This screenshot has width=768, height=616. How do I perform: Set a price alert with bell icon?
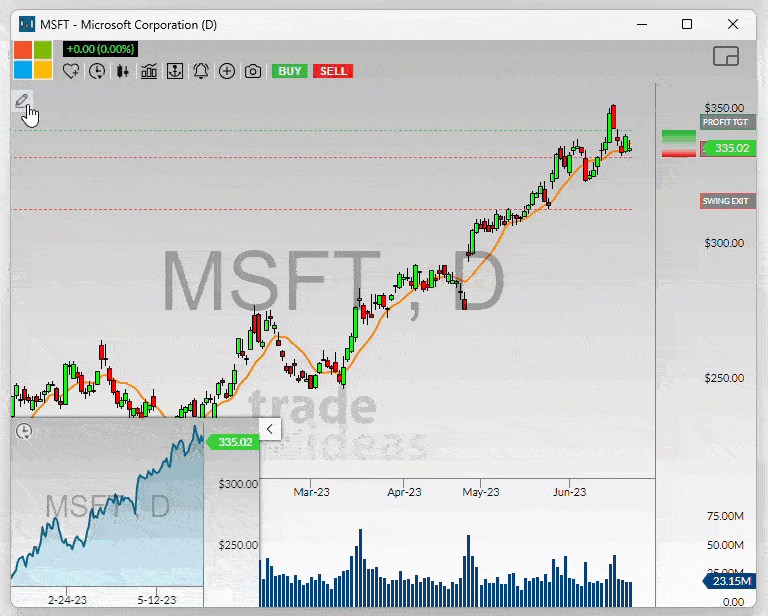point(201,71)
